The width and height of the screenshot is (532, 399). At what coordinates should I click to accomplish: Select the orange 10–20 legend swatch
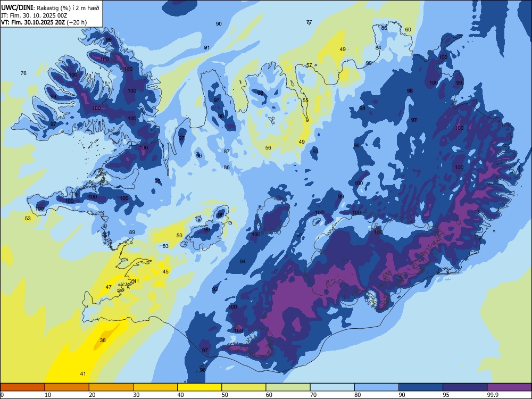(x=67, y=387)
